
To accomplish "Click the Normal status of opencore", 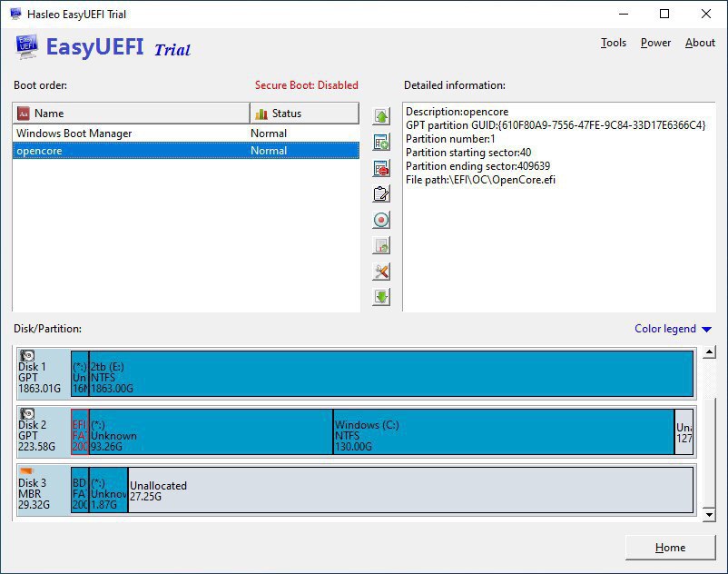I will pyautogui.click(x=269, y=151).
